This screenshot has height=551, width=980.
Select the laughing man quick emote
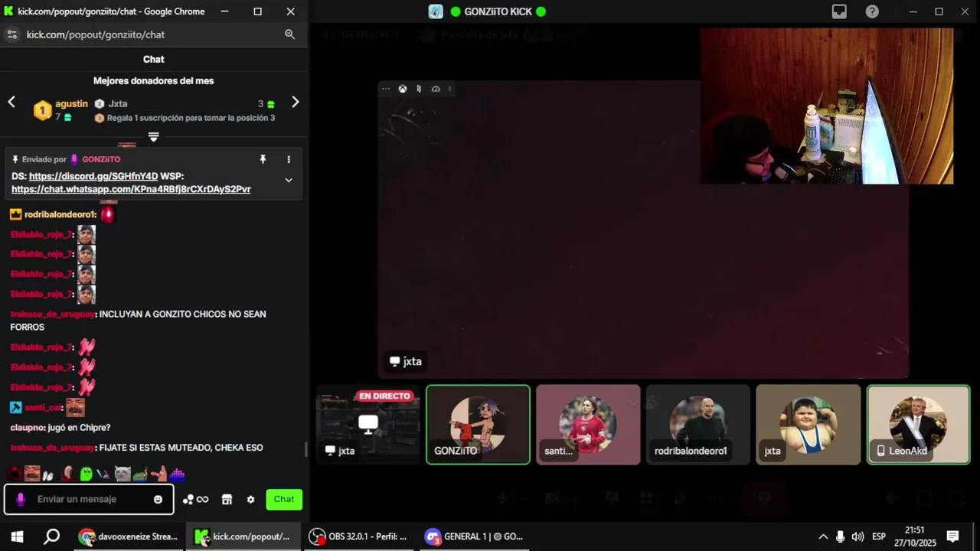[32, 474]
